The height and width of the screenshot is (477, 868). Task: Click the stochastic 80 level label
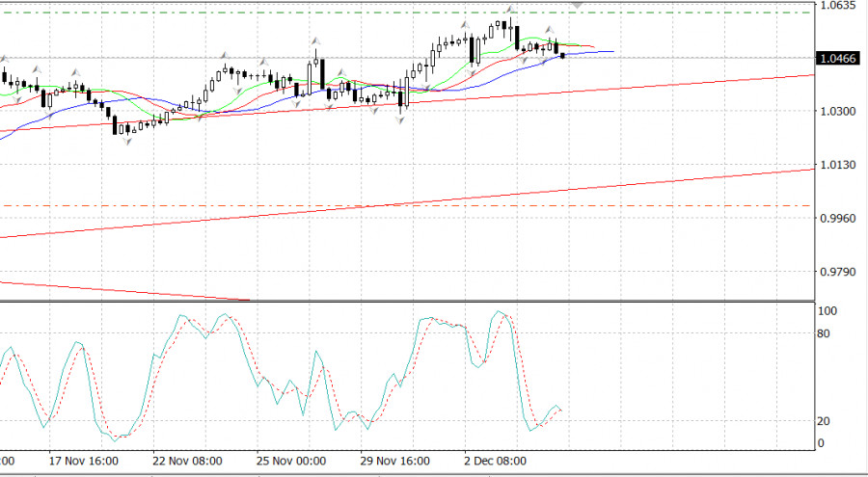825,334
